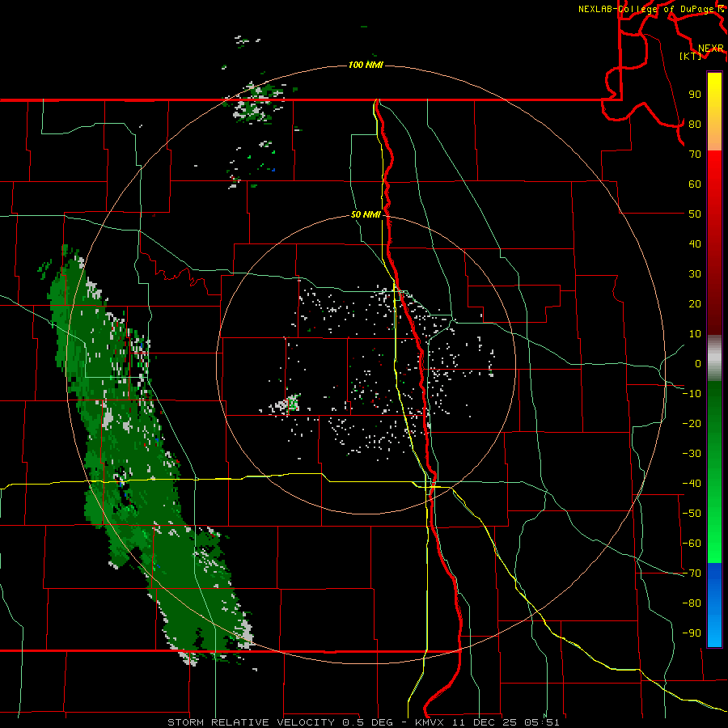Image resolution: width=728 pixels, height=728 pixels.
Task: Click the 05:51 timestamp
Action: 542,722
